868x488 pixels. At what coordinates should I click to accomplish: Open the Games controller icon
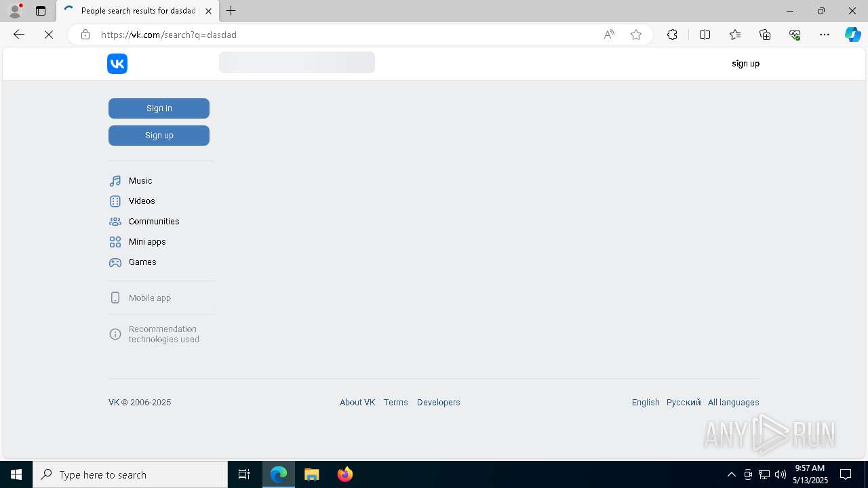[x=115, y=262]
